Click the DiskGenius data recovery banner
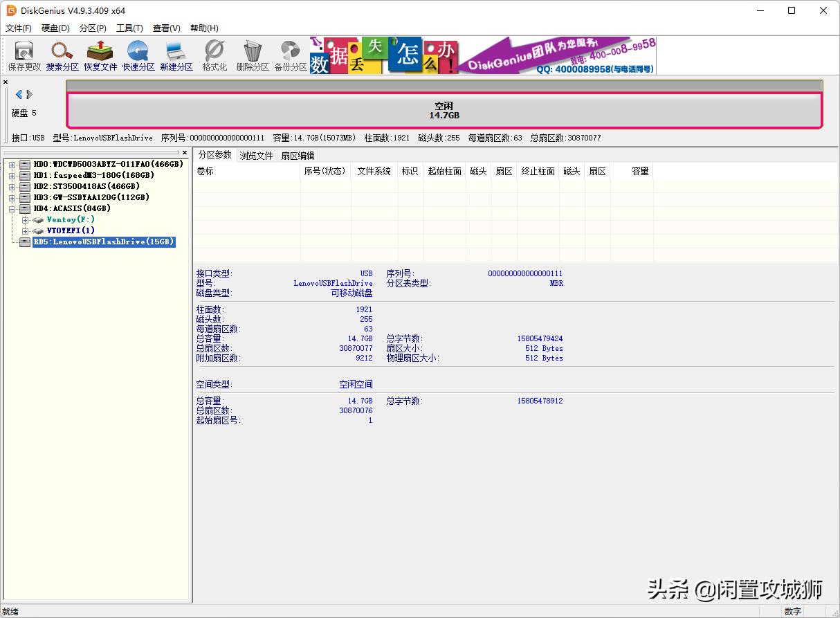Image resolution: width=840 pixels, height=618 pixels. tap(482, 55)
